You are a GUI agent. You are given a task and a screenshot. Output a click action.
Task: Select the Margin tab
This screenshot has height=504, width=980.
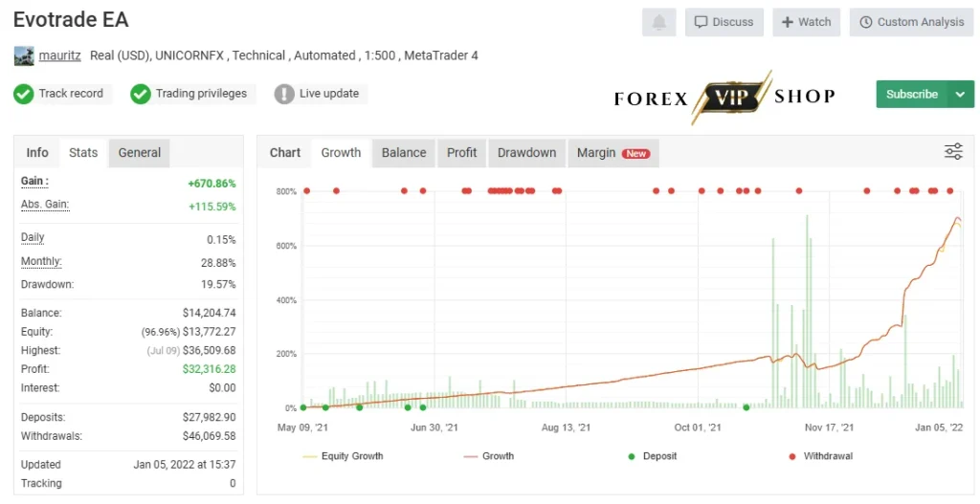pos(613,153)
